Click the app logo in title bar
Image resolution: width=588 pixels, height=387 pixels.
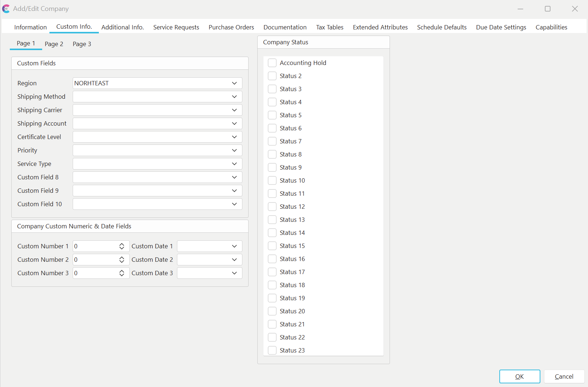tap(6, 9)
